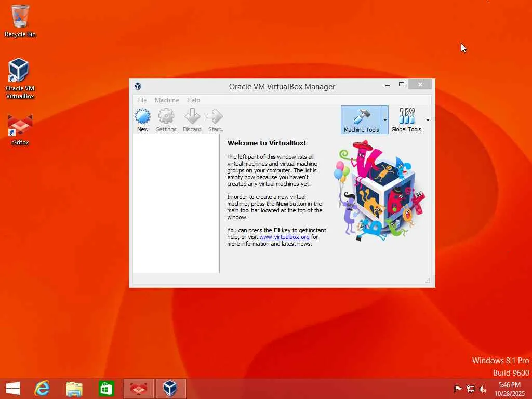Select the Oracle VM VirtualBox desktop shortcut

[20, 79]
